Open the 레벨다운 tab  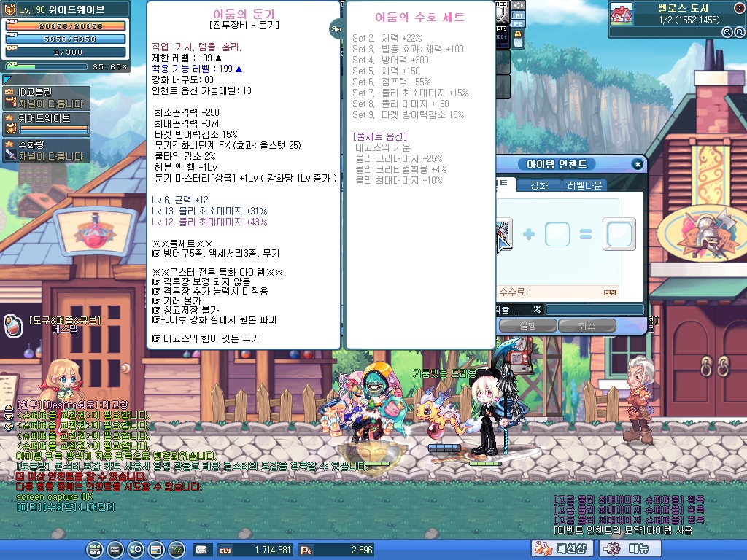[586, 185]
